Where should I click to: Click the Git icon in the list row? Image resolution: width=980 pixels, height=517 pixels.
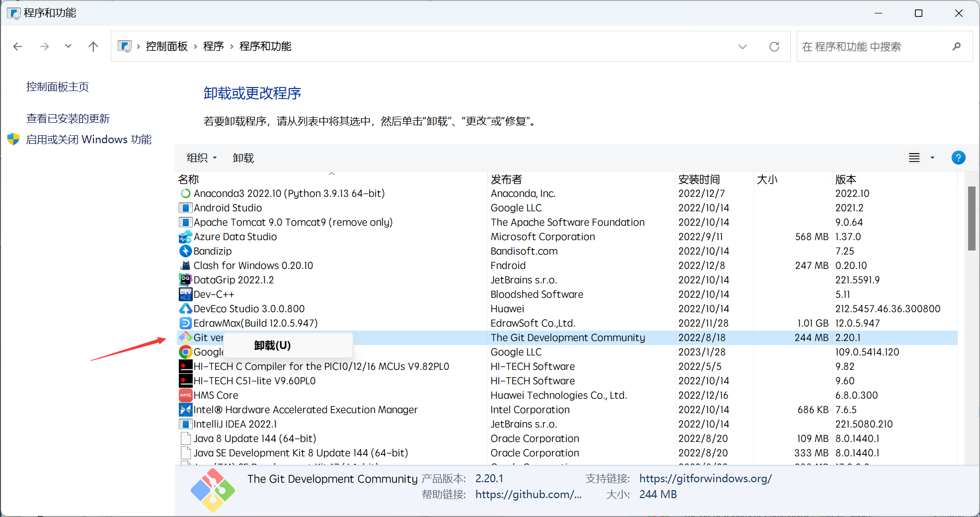pyautogui.click(x=185, y=338)
